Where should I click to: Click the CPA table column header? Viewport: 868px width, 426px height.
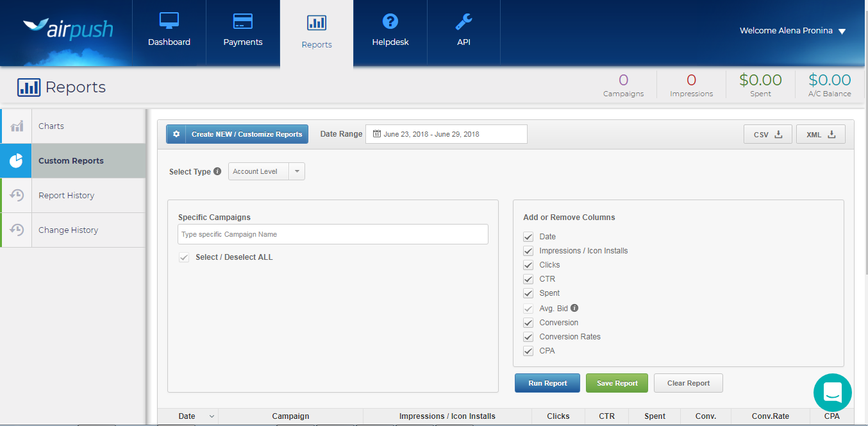coord(832,416)
